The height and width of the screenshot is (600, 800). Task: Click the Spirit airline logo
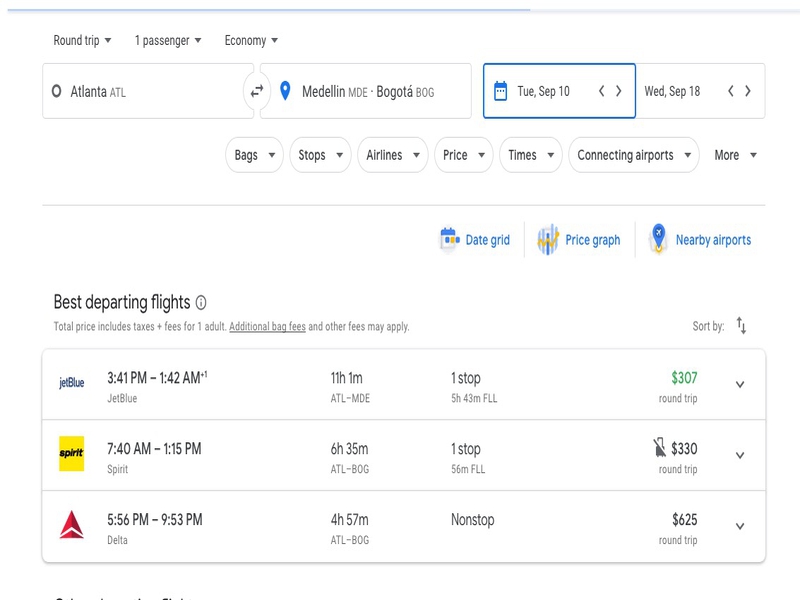click(x=71, y=454)
